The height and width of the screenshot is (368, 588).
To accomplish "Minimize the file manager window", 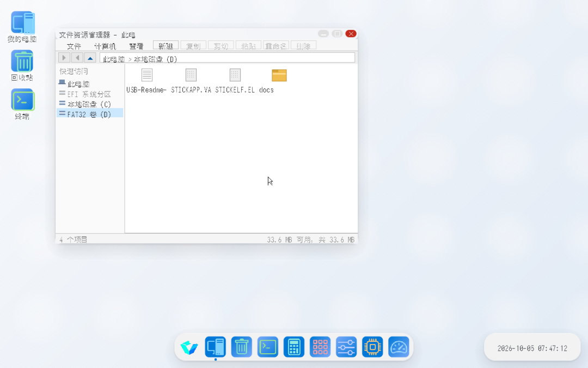I will (323, 34).
